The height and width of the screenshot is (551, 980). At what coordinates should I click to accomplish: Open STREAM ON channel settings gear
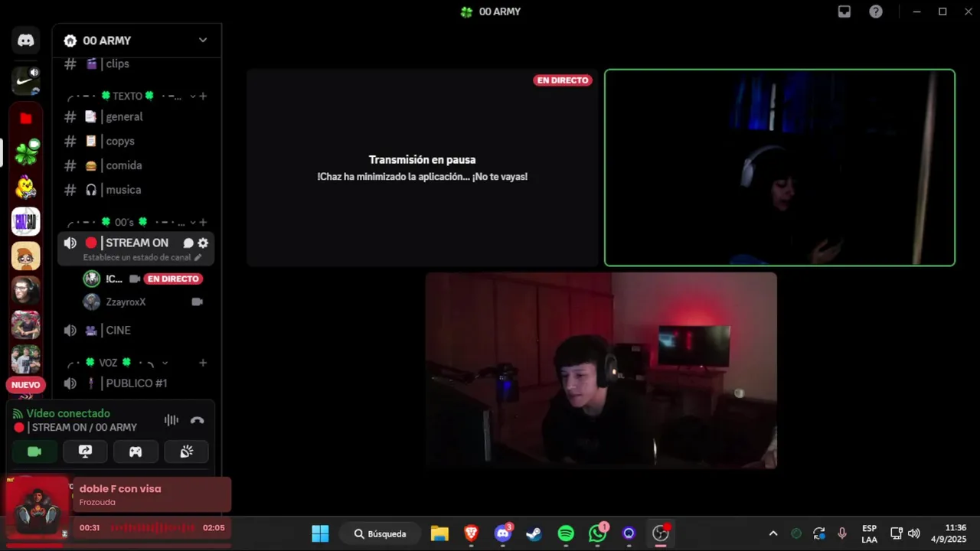[x=203, y=243]
